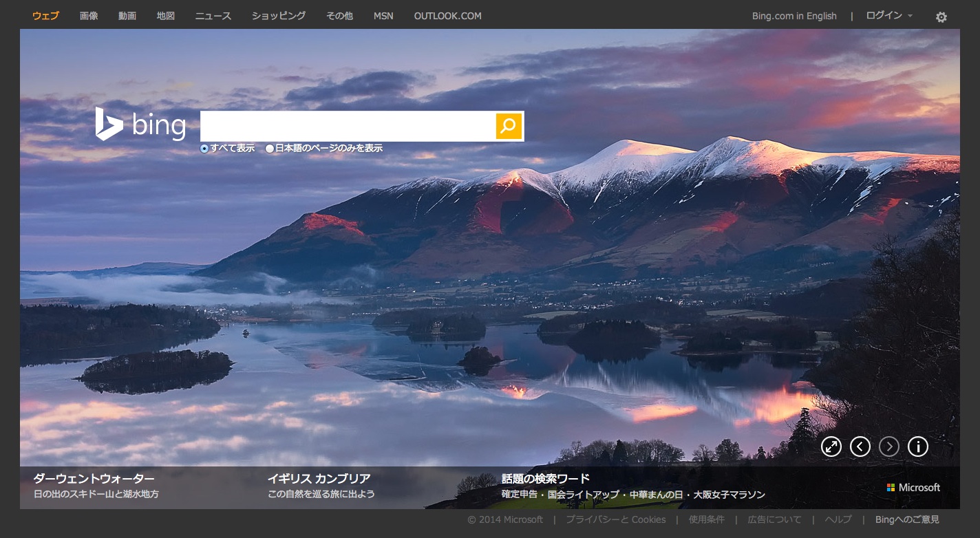Viewport: 980px width, 538px height.
Task: Select 日本語のページのみを表示 radio option
Action: (270, 149)
